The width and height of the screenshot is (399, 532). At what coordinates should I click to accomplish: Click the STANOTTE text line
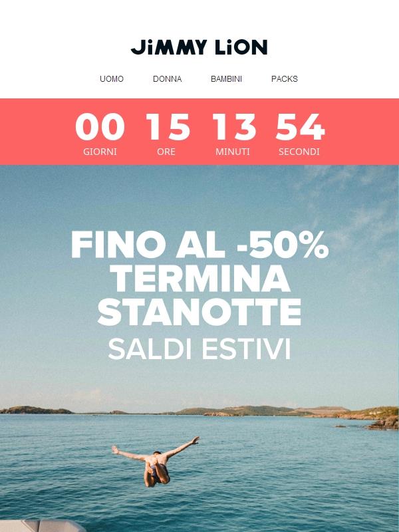199,312
